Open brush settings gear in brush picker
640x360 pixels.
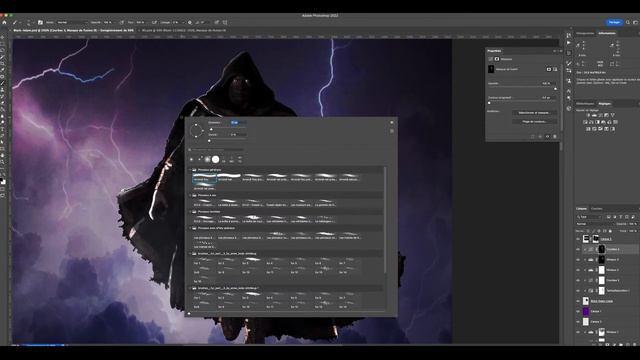pos(392,122)
